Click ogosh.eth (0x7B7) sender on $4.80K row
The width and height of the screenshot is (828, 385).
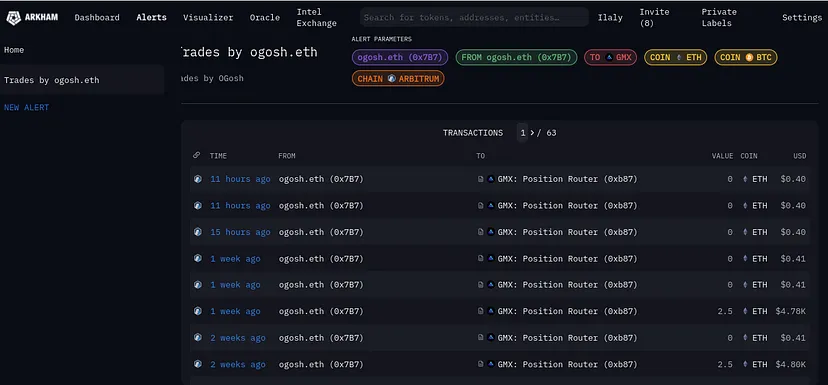(x=321, y=364)
